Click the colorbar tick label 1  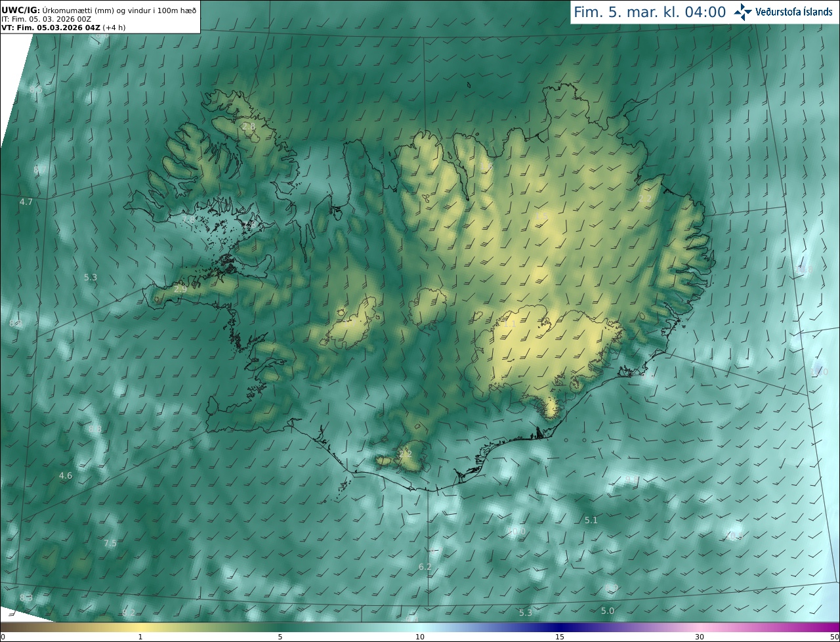point(140,637)
